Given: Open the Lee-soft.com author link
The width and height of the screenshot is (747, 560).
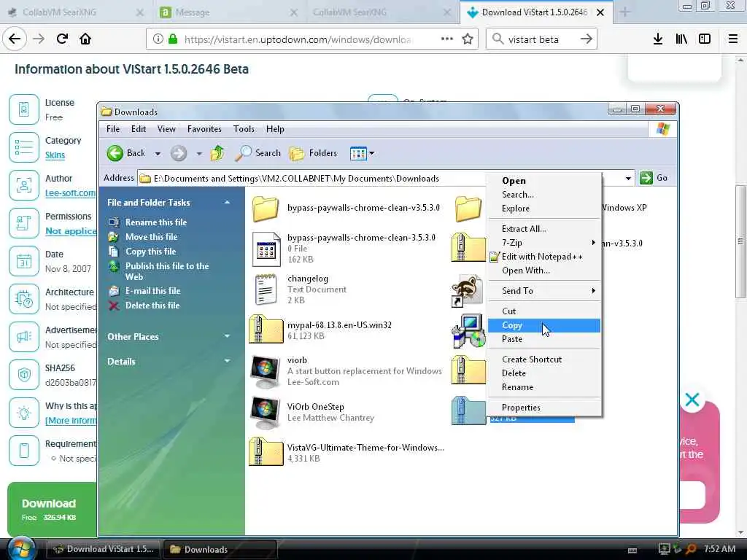Looking at the screenshot, I should (x=70, y=192).
